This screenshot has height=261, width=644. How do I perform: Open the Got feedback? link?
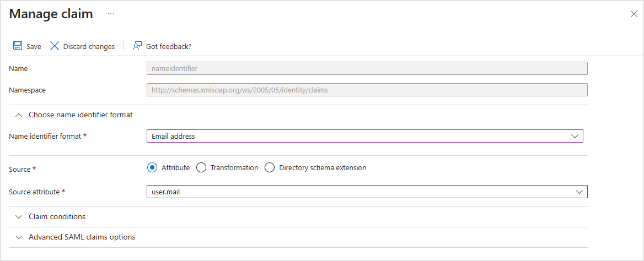[169, 46]
